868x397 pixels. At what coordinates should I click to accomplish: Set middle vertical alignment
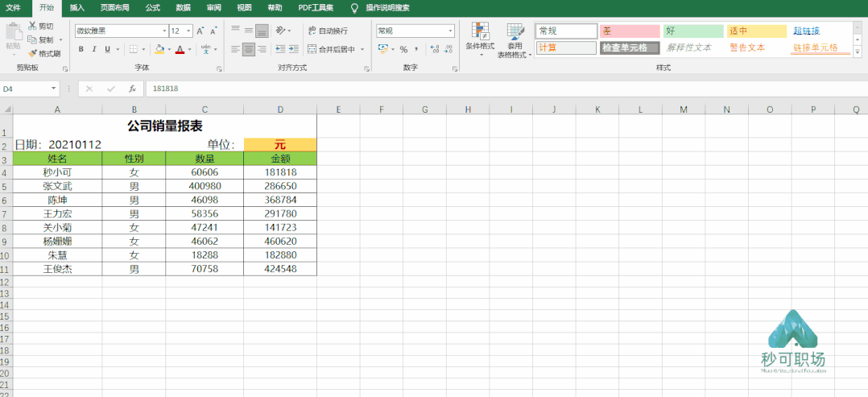(x=249, y=31)
